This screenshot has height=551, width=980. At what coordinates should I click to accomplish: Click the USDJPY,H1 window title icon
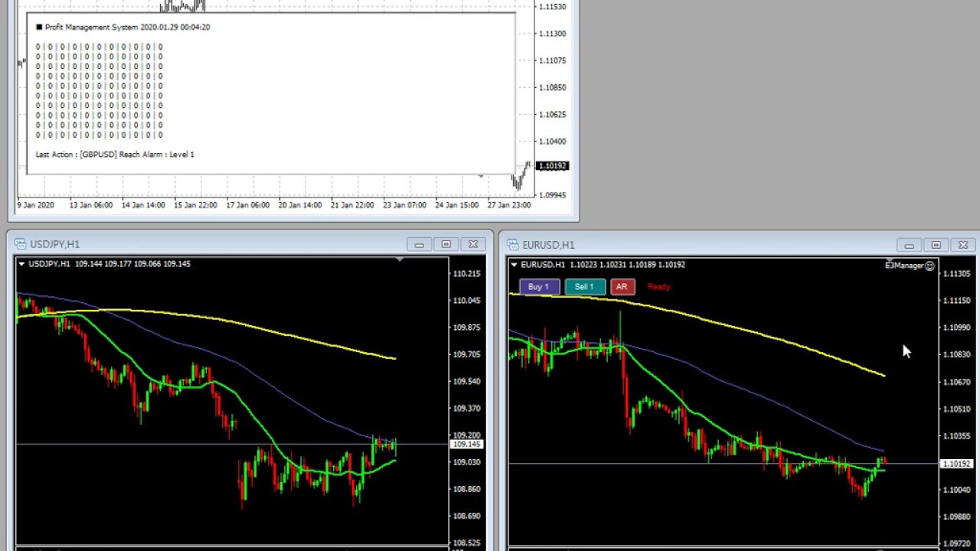pyautogui.click(x=21, y=244)
